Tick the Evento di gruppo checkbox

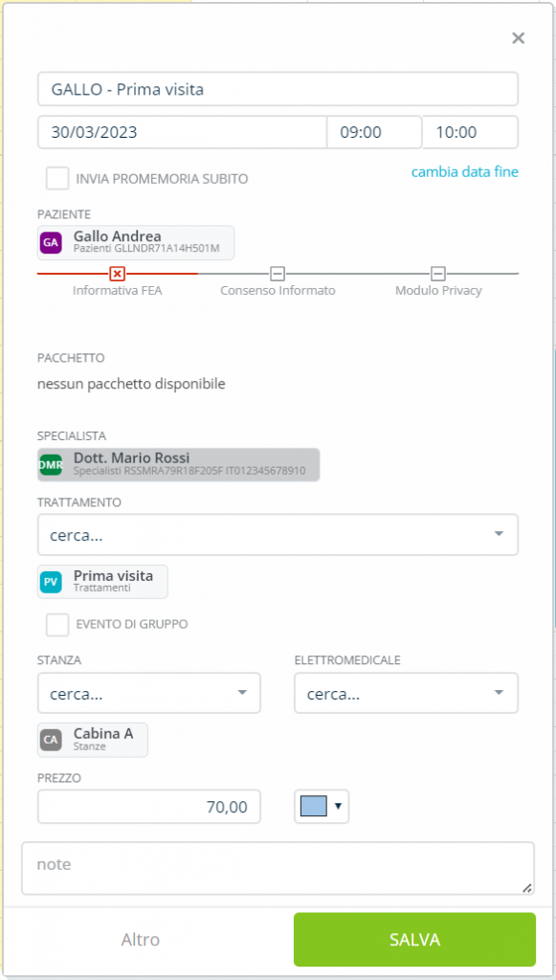(57, 624)
